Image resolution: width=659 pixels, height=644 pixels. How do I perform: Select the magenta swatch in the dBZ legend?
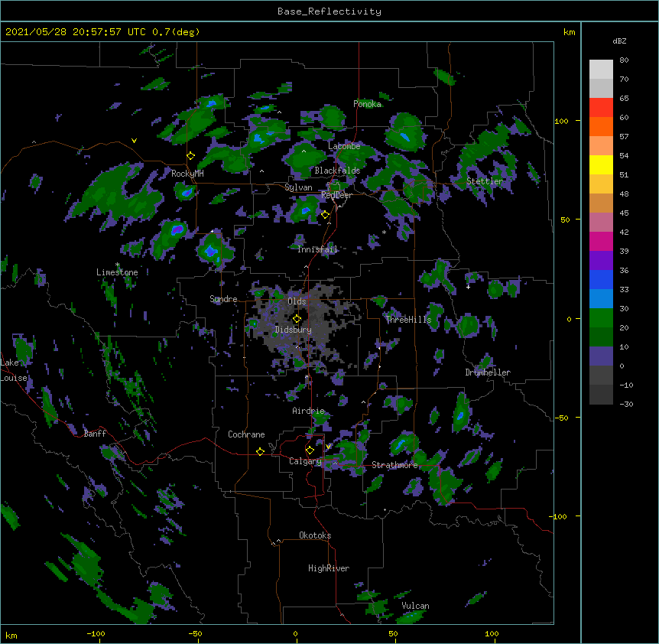[x=601, y=241]
